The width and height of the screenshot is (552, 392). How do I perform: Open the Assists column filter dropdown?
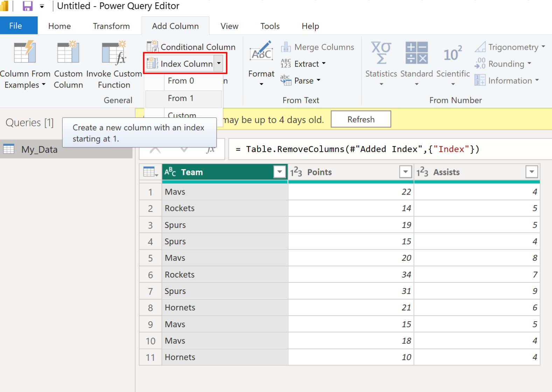click(532, 172)
